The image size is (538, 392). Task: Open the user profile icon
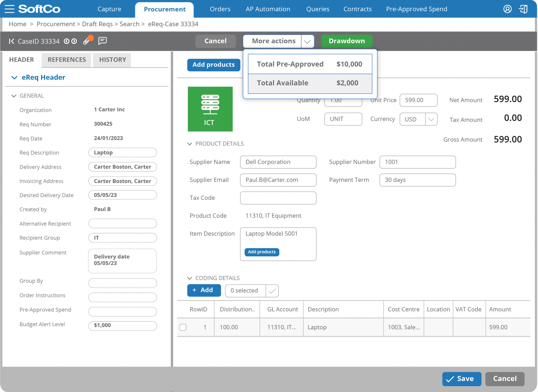(x=508, y=9)
